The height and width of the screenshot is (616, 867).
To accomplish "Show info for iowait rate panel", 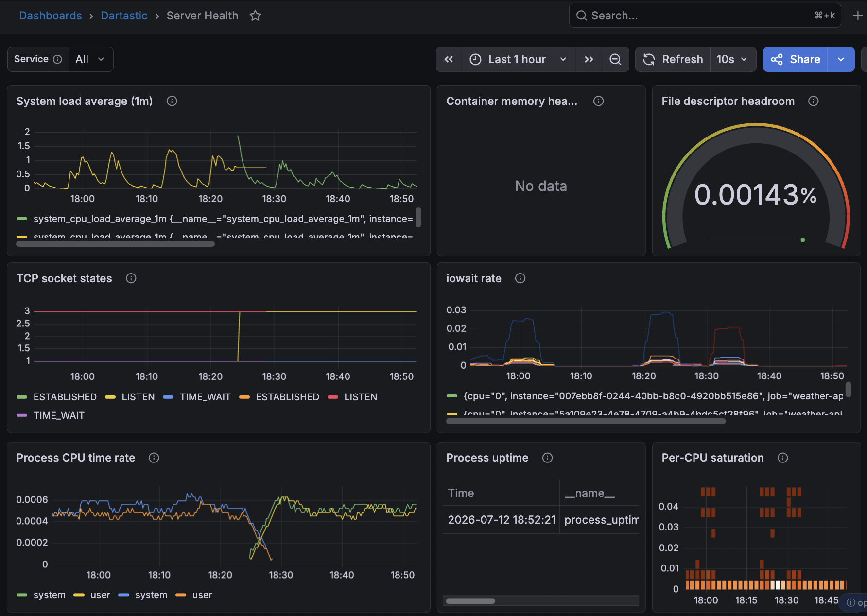I will (520, 278).
